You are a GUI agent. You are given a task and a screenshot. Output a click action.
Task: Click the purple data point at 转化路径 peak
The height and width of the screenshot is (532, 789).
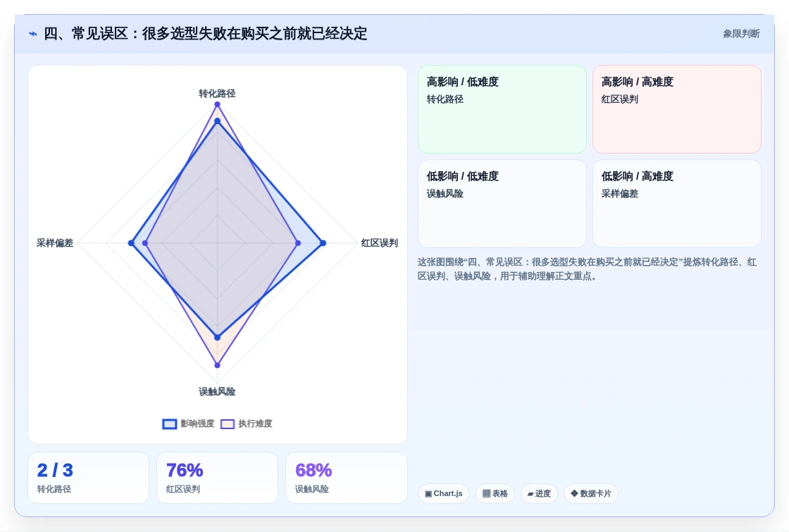218,105
